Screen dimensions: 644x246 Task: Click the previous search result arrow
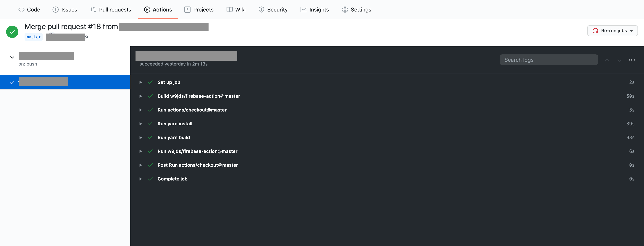(607, 60)
